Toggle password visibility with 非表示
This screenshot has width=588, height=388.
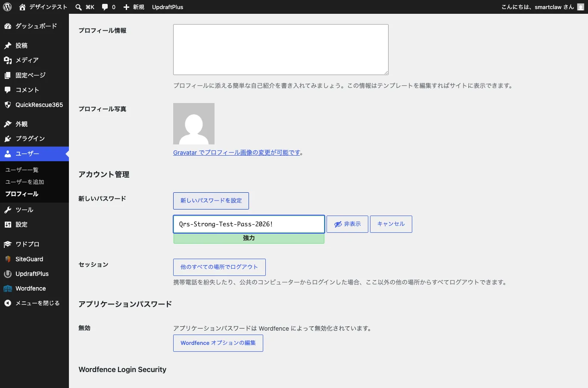[x=347, y=224]
